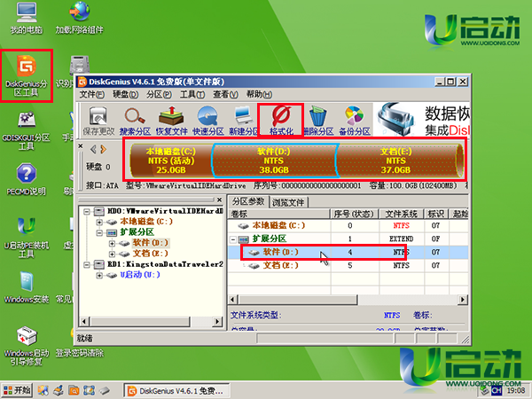
Task: Click 保存更改 toolbar icon
Action: (98, 121)
